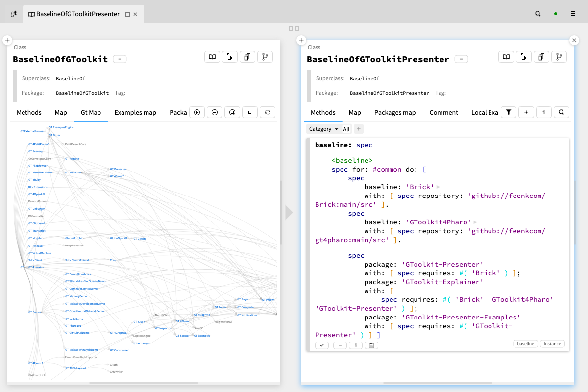Expand the triangle after 'Brick' baseline
The width and height of the screenshot is (588, 392).
(x=438, y=187)
